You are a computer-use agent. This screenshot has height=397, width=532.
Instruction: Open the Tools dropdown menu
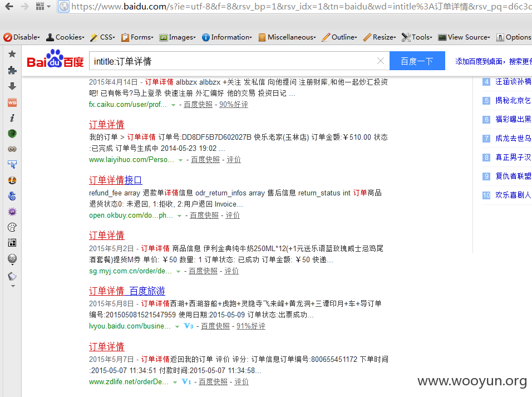[x=417, y=37]
